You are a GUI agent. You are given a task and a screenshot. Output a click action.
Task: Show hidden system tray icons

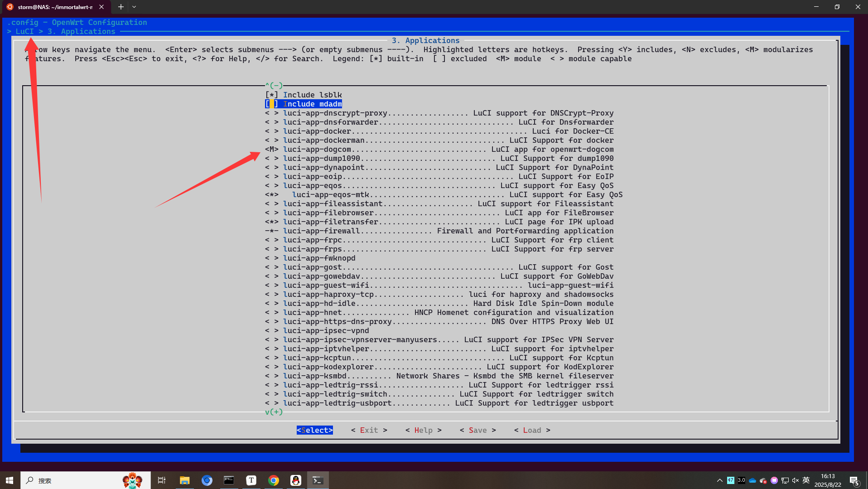(719, 480)
